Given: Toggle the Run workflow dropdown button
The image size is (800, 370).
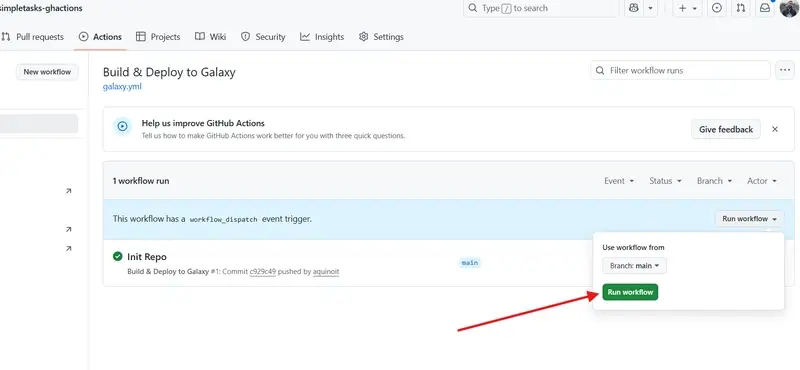Looking at the screenshot, I should pyautogui.click(x=749, y=219).
